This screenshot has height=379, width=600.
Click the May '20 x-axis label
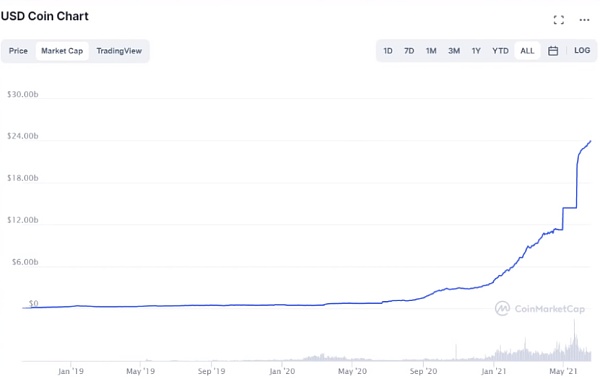click(x=352, y=371)
